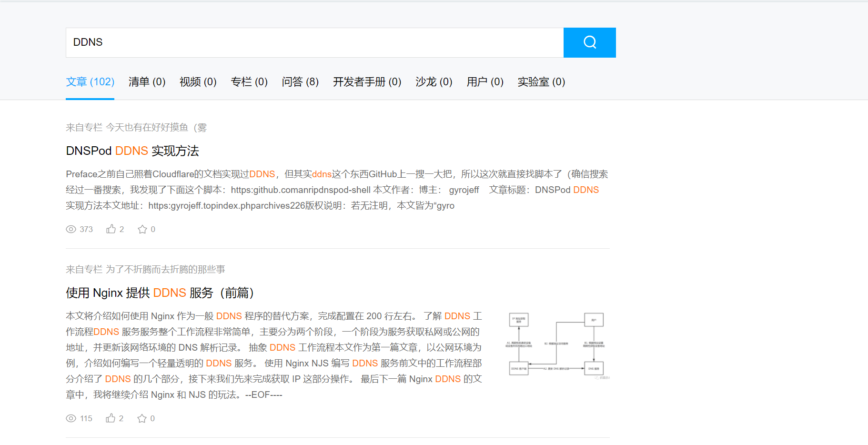Click the view count eye icon on DNSPod article

pos(70,229)
